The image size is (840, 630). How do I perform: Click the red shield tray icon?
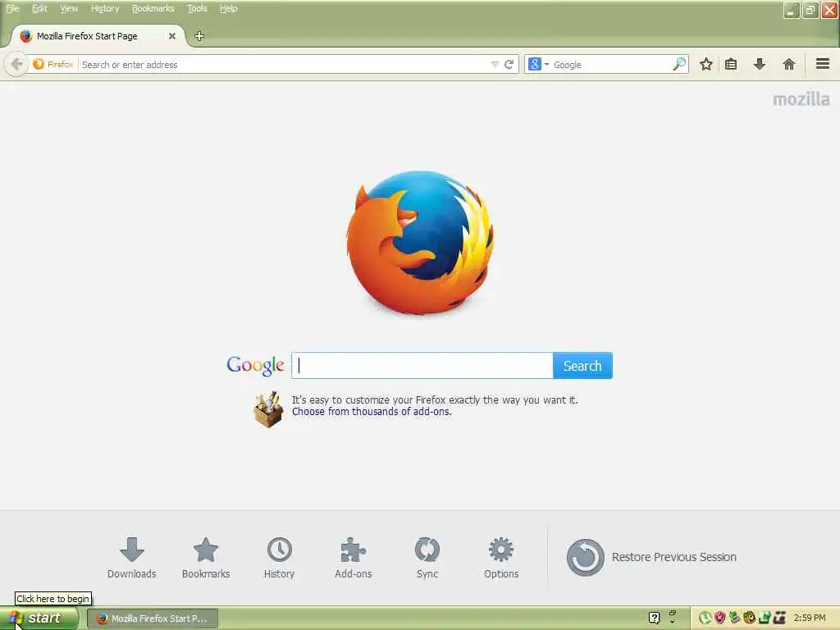(x=719, y=618)
